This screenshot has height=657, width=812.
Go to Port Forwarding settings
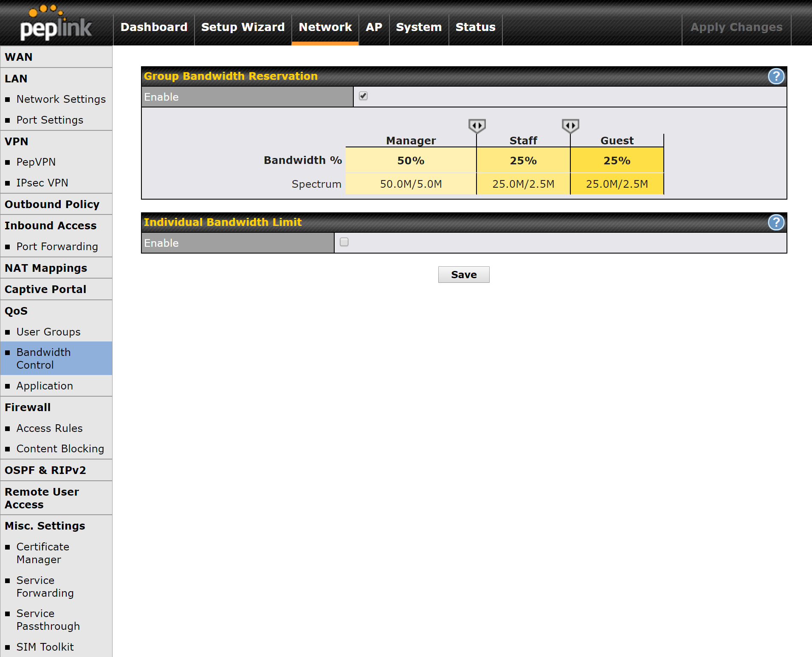[x=57, y=246]
